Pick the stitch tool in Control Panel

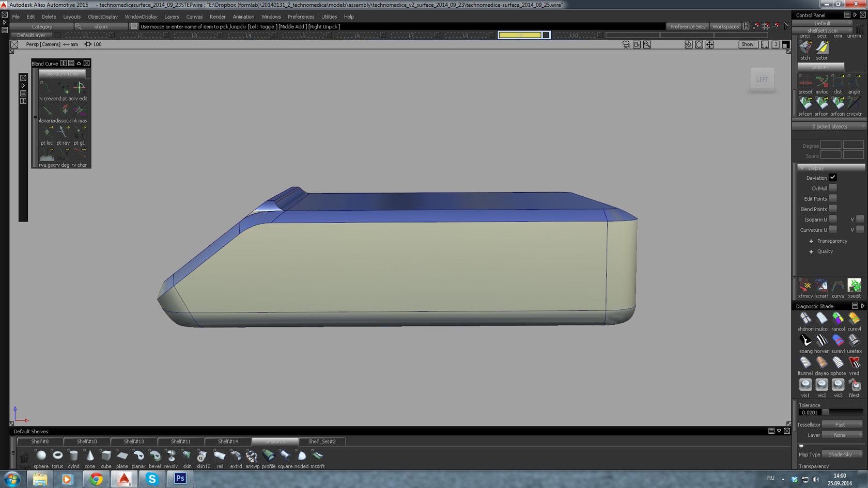805,48
